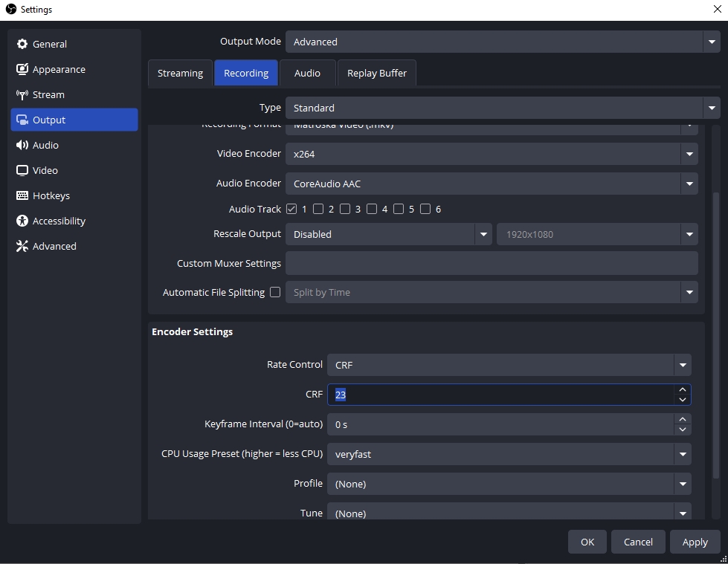
Task: Open the Rate Control dropdown
Action: coord(509,365)
